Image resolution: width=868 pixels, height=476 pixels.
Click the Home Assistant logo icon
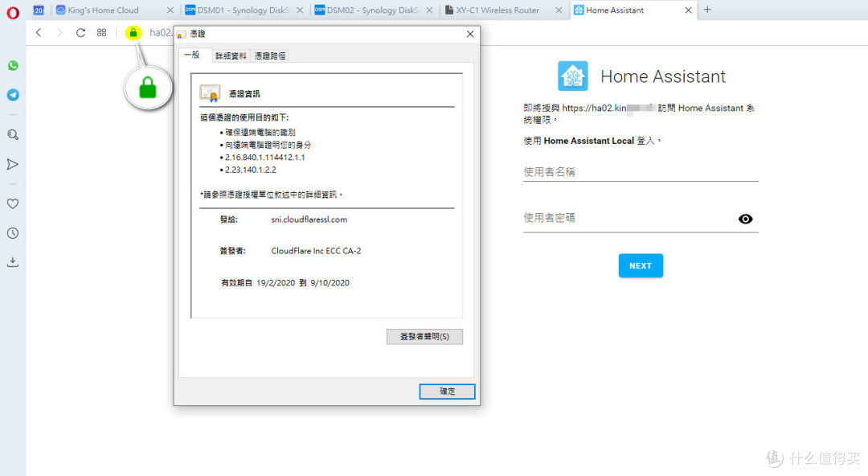pyautogui.click(x=572, y=76)
